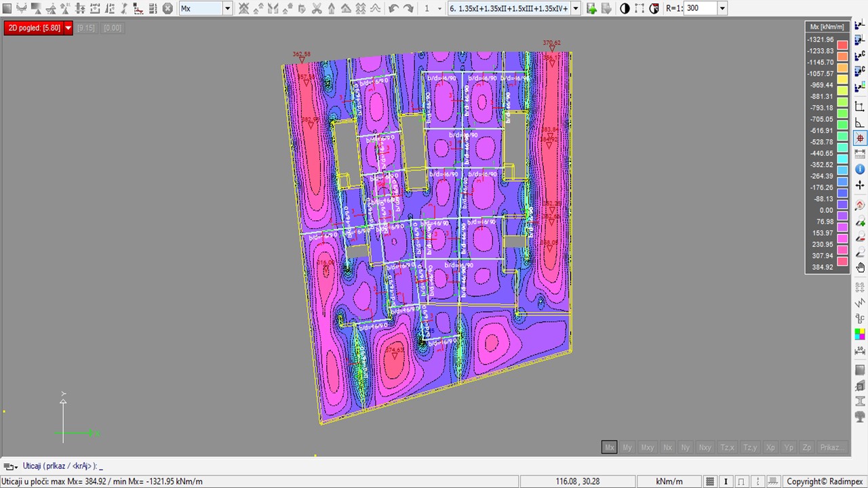Click the half-black circle contrast icon
Screen dimensions: 868x488
(625, 8)
